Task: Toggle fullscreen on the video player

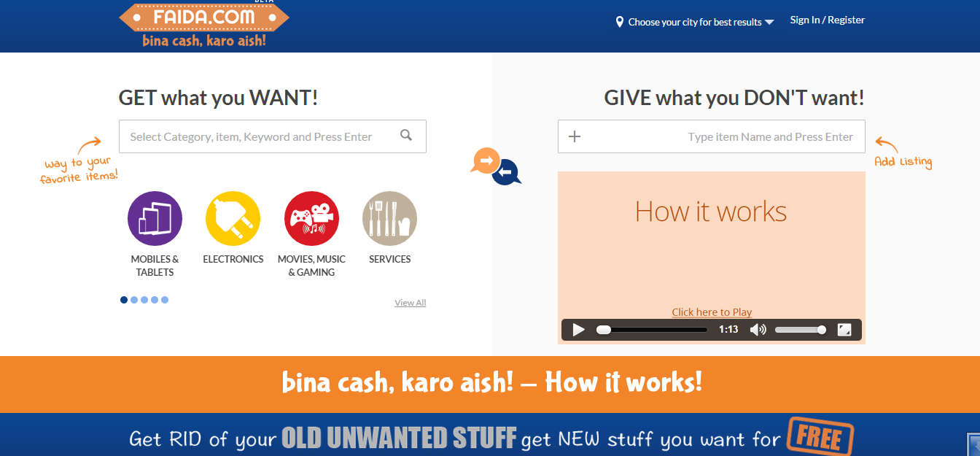Action: 844,330
